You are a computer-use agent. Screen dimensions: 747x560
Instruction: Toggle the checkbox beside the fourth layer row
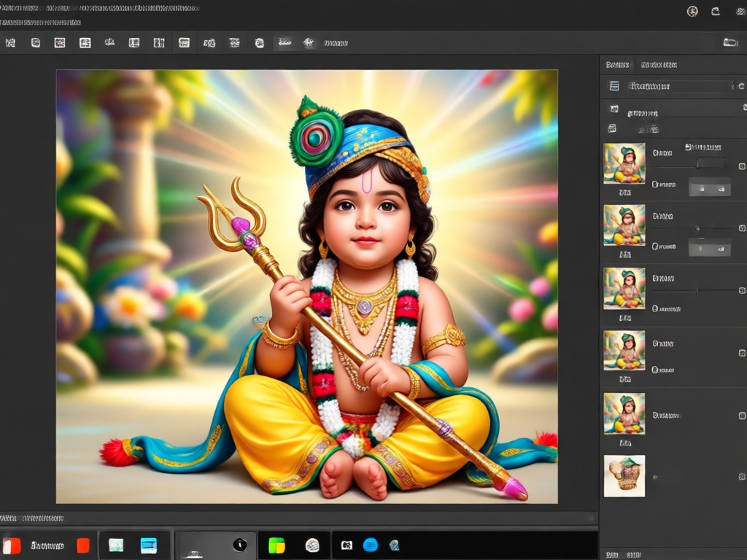click(x=742, y=353)
